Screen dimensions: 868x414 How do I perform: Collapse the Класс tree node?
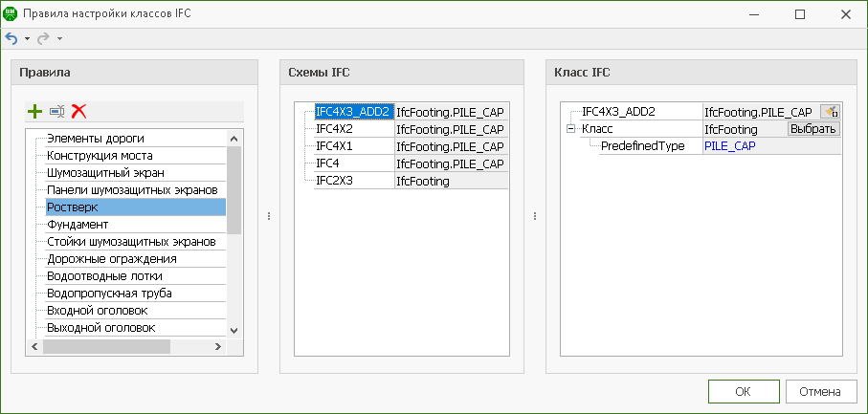(571, 129)
